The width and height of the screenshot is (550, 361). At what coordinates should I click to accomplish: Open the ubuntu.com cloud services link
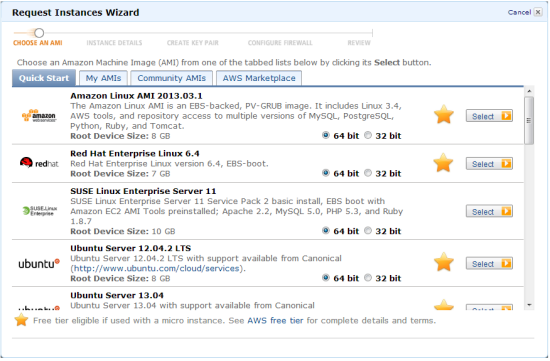coord(156,268)
